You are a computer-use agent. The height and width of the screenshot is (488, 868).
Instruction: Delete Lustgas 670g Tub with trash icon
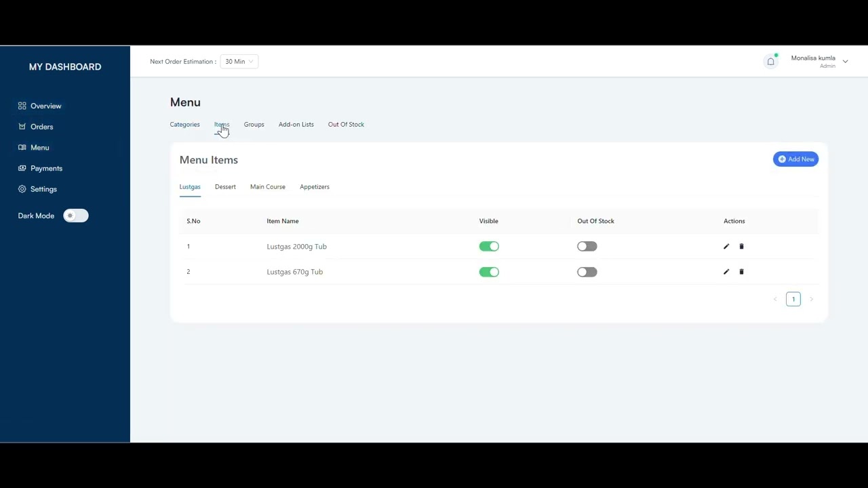(741, 272)
